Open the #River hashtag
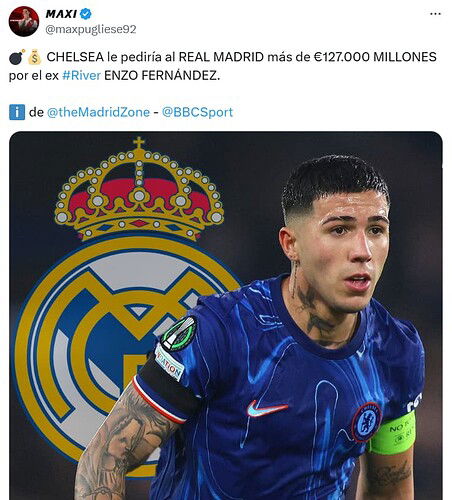The image size is (452, 500). (x=81, y=75)
